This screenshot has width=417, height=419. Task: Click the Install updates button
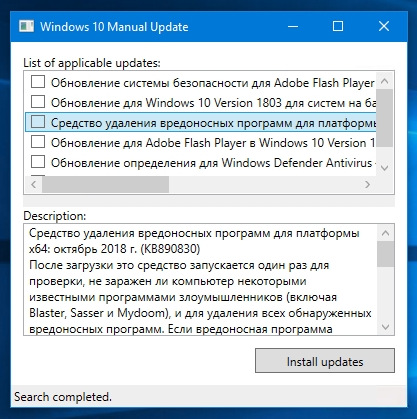pos(325,361)
